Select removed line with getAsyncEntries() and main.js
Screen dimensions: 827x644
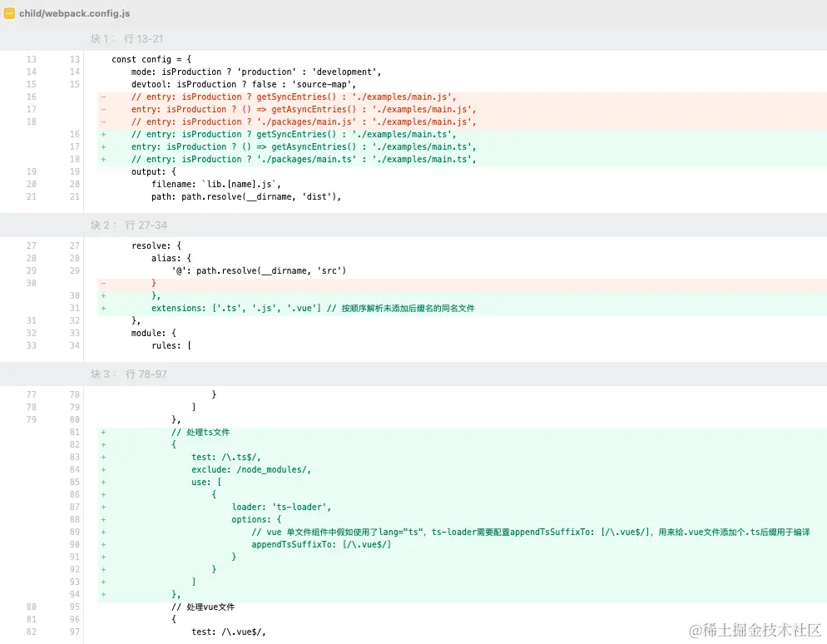coord(304,109)
